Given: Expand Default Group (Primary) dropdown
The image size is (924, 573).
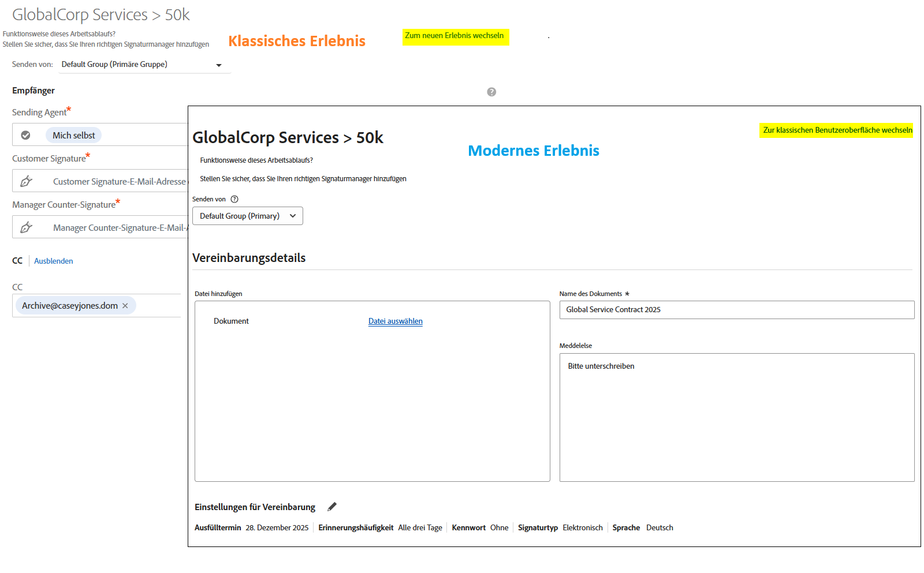Looking at the screenshot, I should (248, 216).
